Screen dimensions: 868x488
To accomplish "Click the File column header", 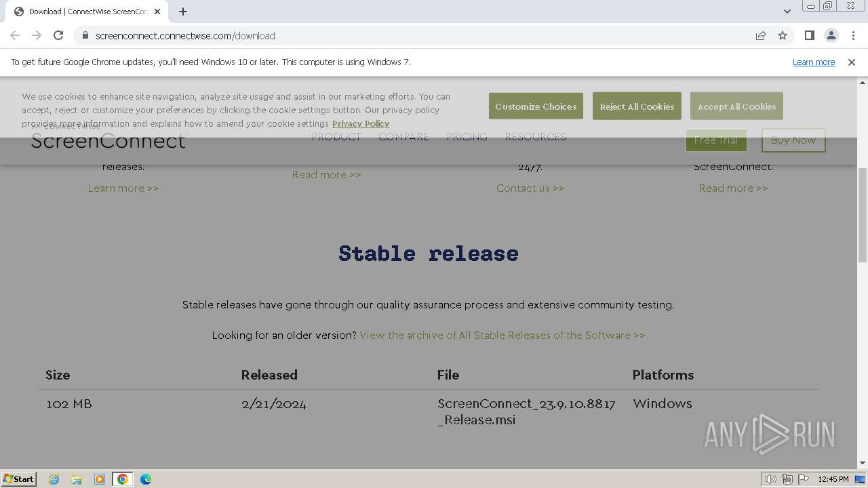I will coord(448,375).
